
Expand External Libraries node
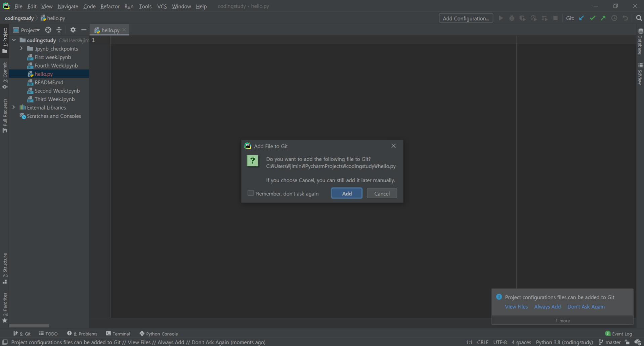(x=14, y=107)
